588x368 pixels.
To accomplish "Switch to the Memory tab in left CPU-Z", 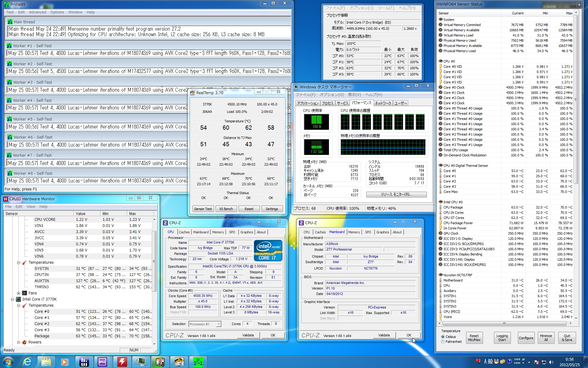I will [x=218, y=232].
